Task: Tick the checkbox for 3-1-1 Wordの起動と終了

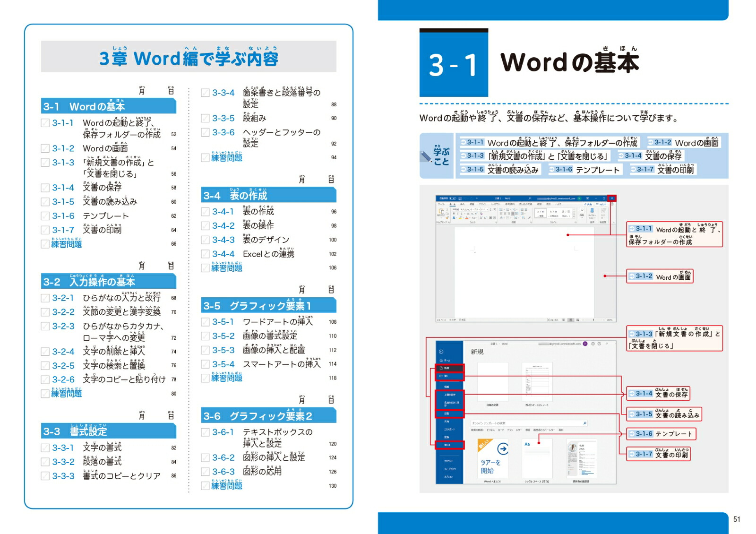Action: [45, 123]
